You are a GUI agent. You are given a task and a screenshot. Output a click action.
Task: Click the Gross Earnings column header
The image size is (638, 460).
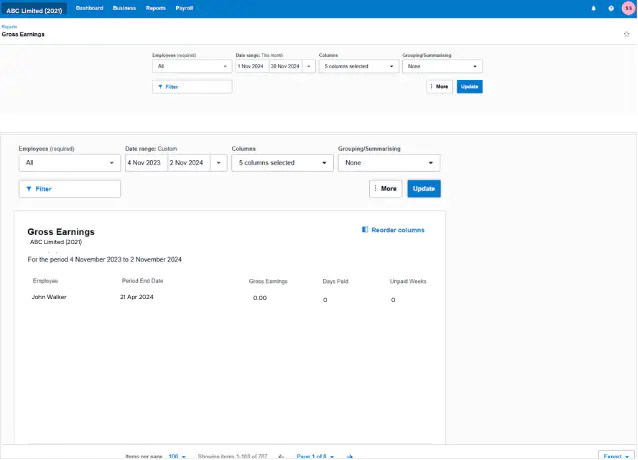click(268, 281)
